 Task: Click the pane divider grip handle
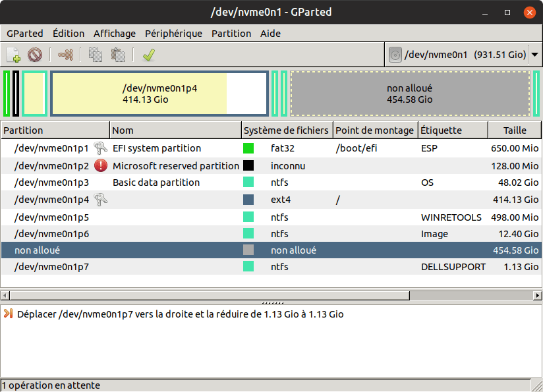[273, 302]
